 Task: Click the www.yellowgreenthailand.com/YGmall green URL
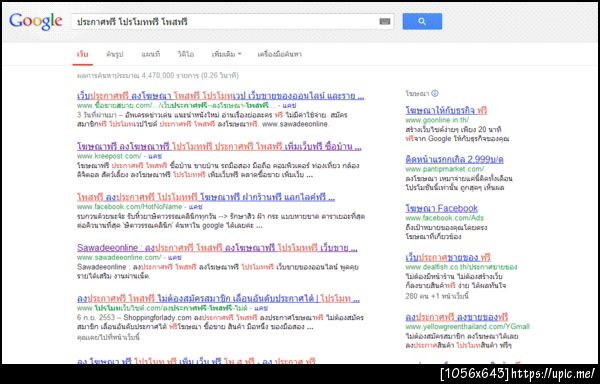[x=467, y=327]
